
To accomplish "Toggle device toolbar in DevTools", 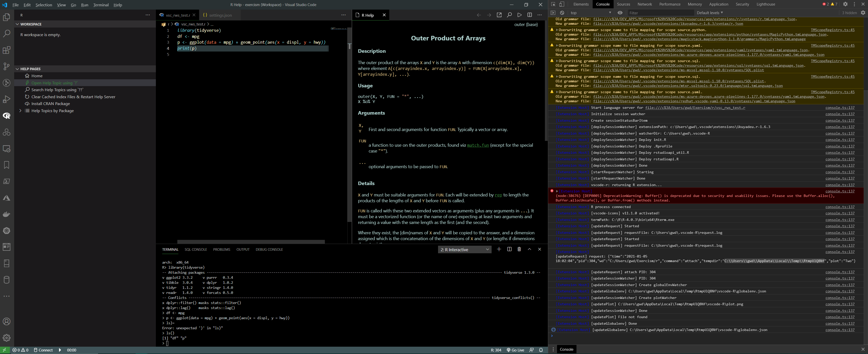I will click(x=562, y=4).
